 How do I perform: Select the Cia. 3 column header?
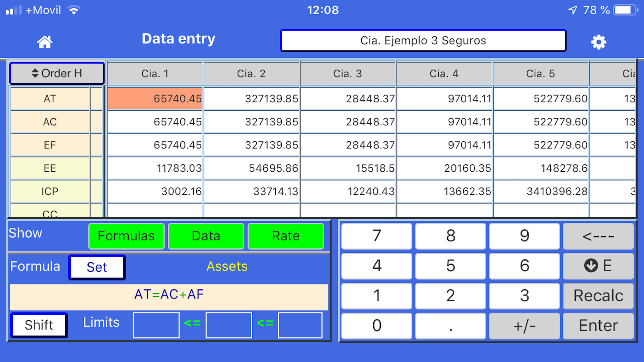[x=348, y=73]
